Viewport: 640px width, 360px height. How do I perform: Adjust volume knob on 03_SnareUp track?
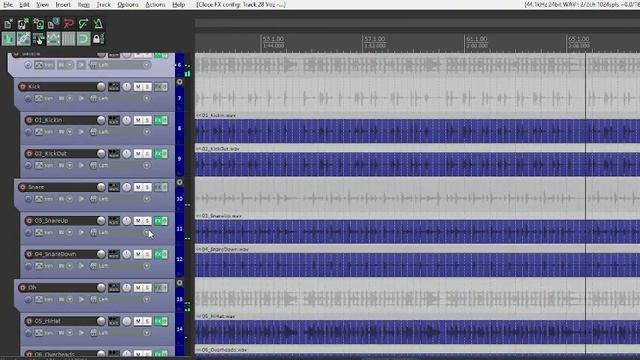[101, 220]
